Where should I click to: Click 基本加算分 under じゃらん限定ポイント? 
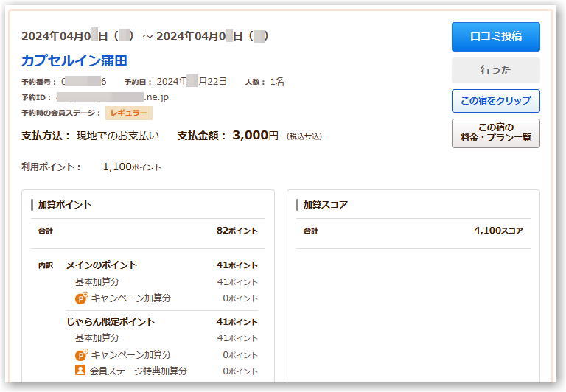pyautogui.click(x=97, y=338)
